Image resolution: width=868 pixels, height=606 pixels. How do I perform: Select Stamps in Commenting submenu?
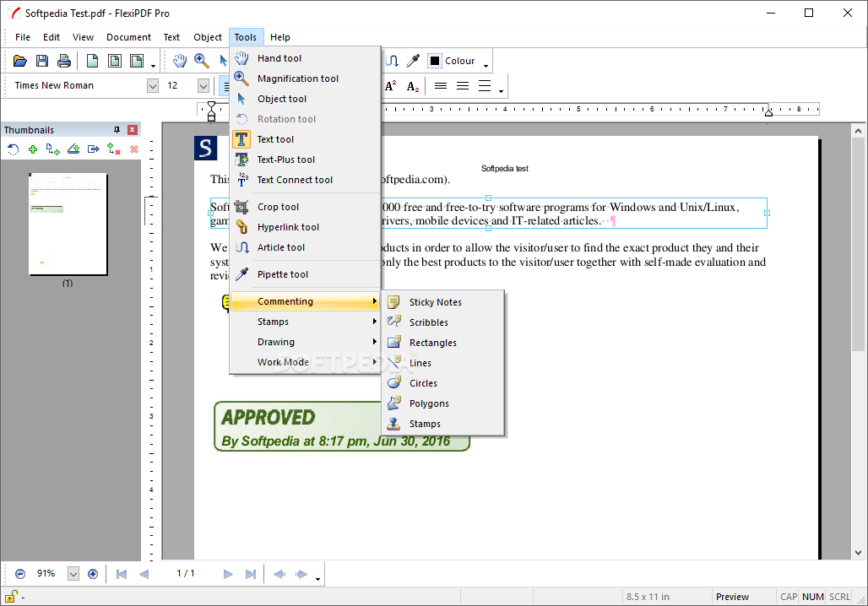point(442,424)
